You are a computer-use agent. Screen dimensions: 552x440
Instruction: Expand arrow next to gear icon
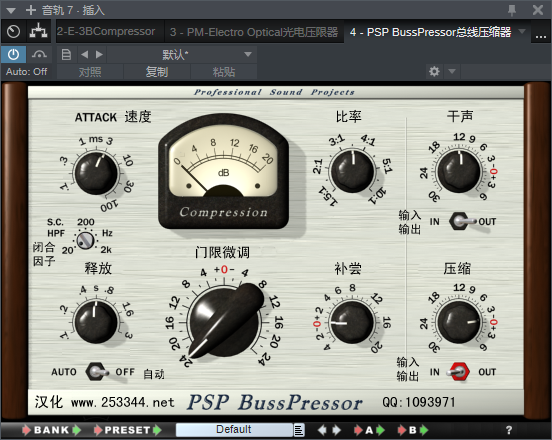point(452,71)
